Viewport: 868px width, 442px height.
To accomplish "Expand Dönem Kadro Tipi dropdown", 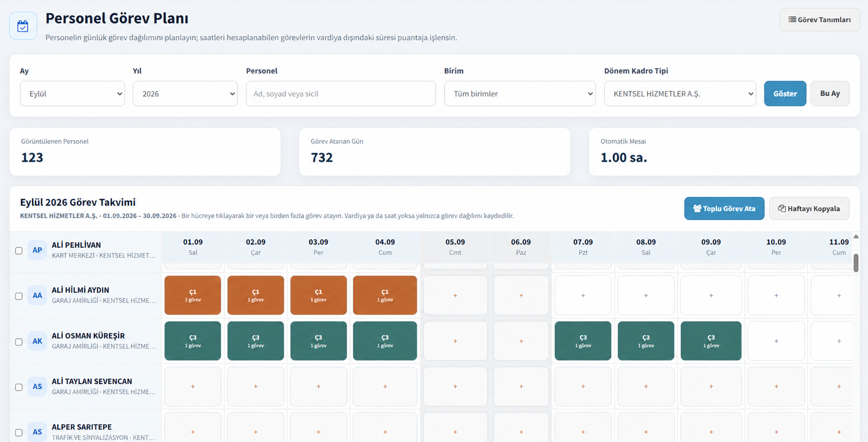I will (x=680, y=93).
